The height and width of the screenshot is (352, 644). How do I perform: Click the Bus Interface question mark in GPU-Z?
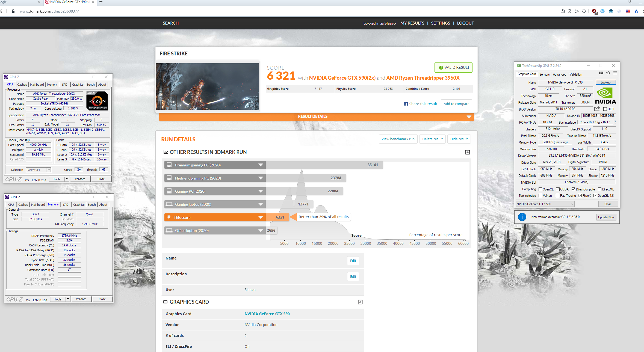pos(615,122)
